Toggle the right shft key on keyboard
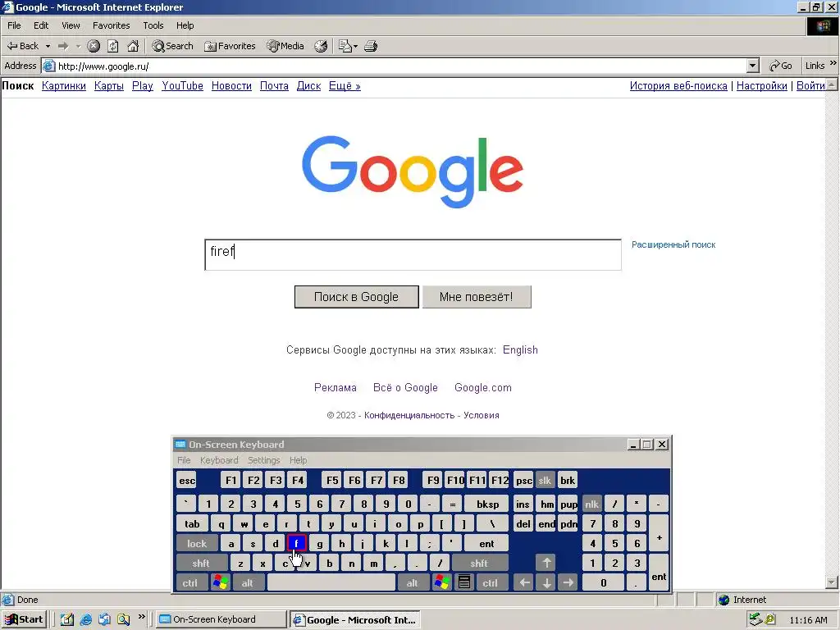 pos(479,563)
